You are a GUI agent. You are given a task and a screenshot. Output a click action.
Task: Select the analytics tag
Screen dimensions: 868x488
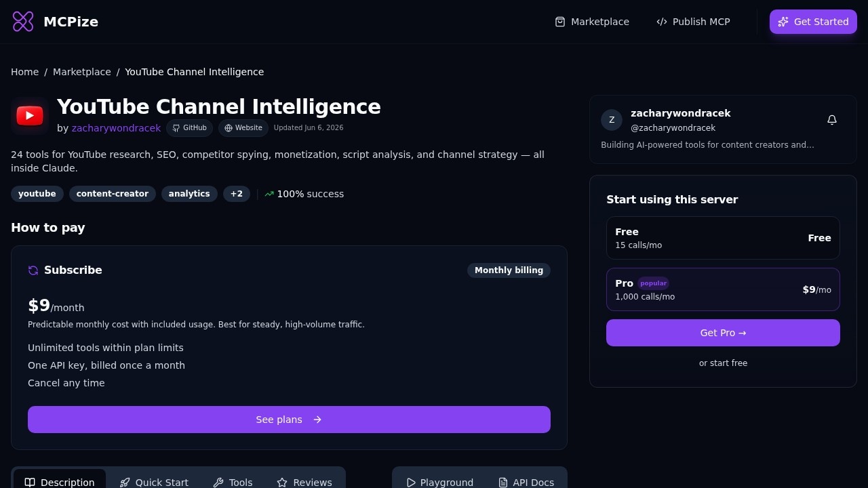(189, 194)
